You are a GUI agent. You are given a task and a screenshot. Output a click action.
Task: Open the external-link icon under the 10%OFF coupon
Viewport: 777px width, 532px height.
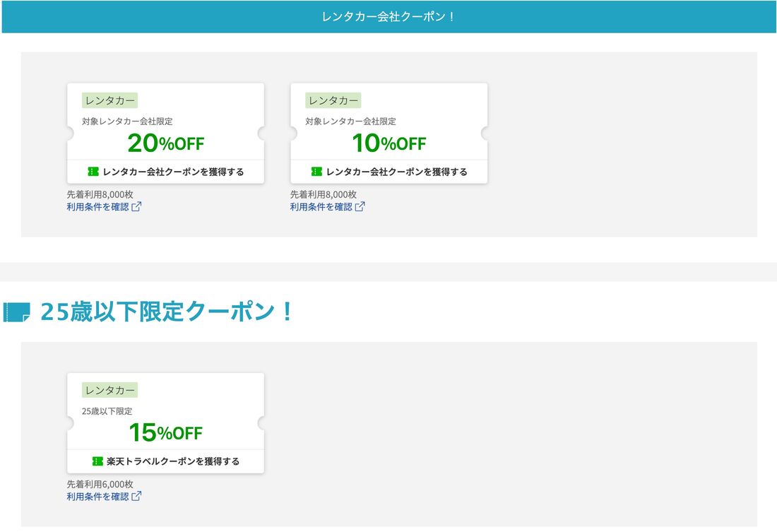tap(360, 207)
